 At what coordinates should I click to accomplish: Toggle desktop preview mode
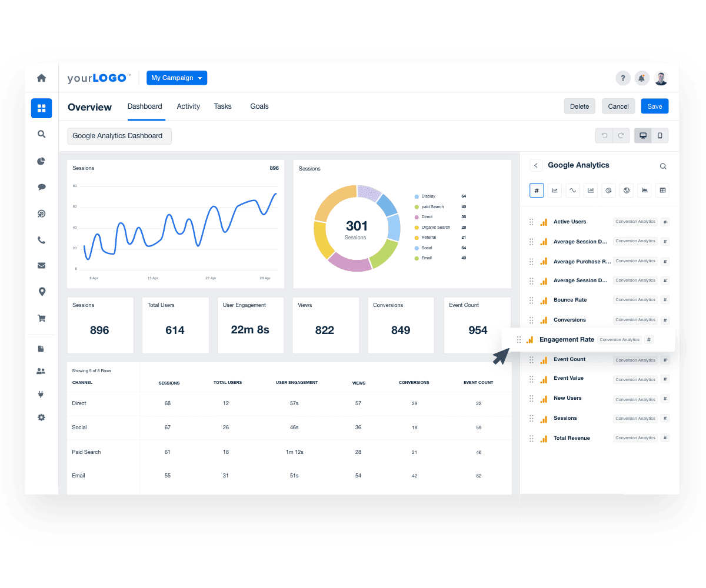(x=642, y=135)
